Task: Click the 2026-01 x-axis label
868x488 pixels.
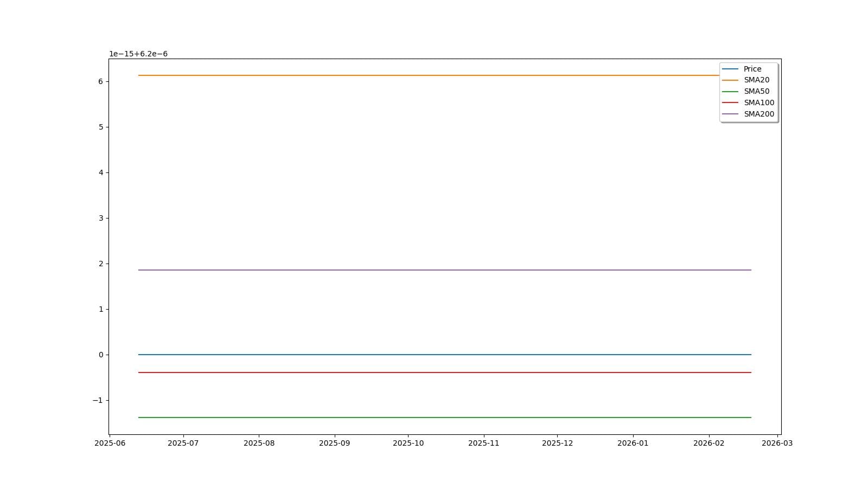Action: coord(633,443)
